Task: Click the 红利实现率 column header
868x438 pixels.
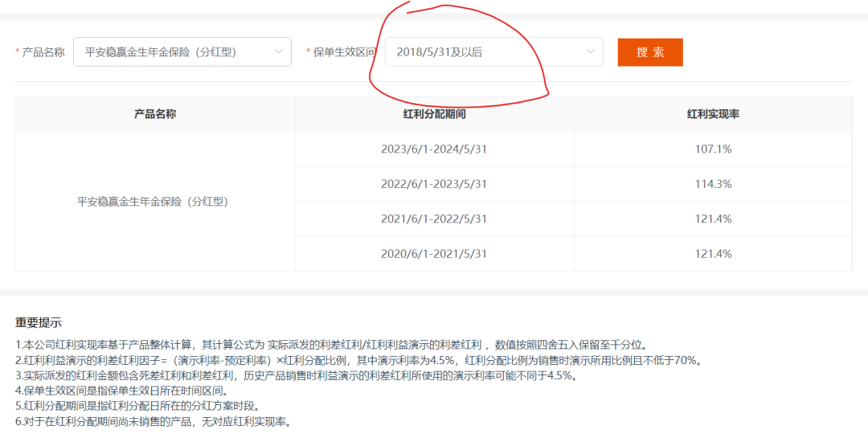Action: point(713,114)
